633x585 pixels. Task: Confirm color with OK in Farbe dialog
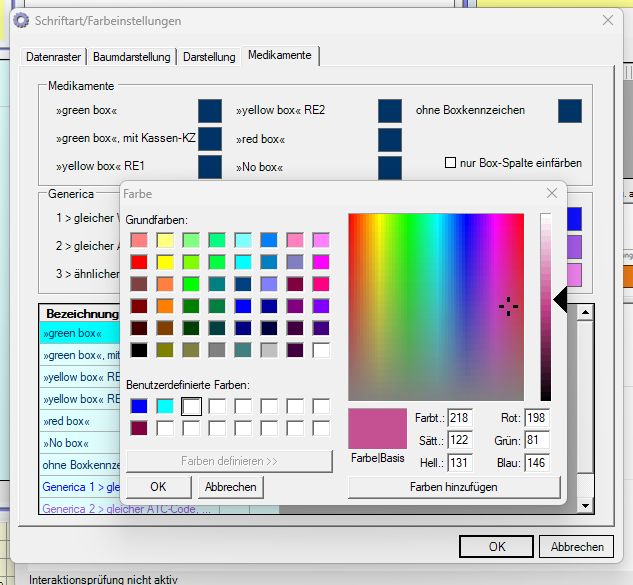pos(158,487)
